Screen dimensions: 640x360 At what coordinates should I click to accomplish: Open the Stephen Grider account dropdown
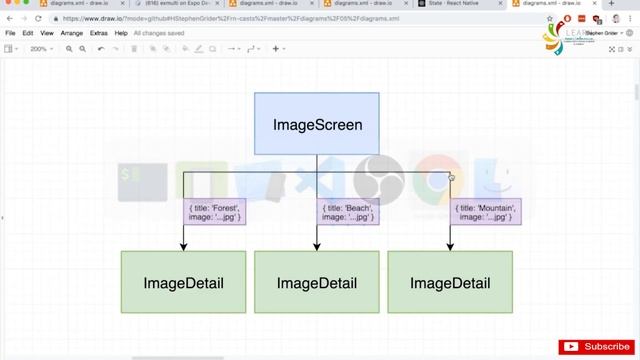coord(604,33)
